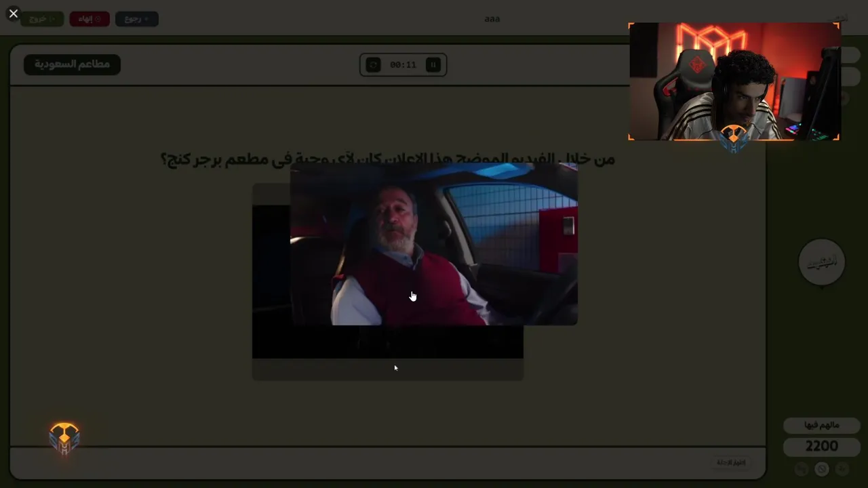This screenshot has width=868, height=488.
Task: Click the إظهار الإجابة show answer button
Action: pos(731,462)
